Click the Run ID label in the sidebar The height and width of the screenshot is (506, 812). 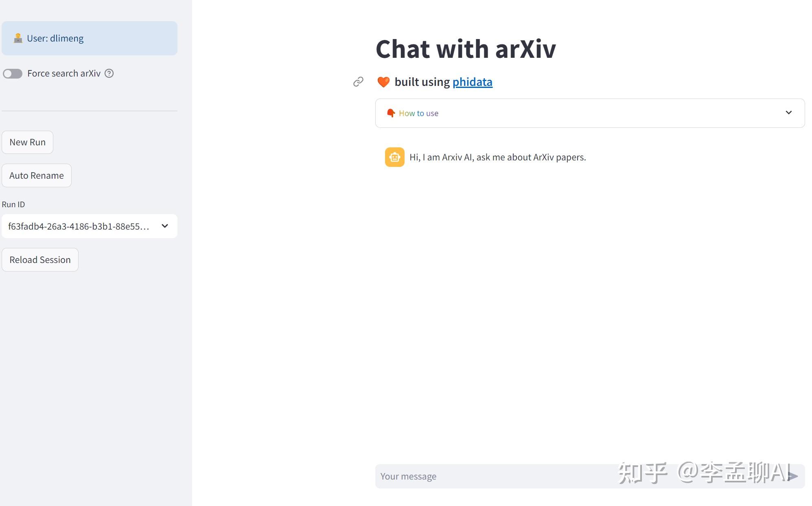pos(13,204)
